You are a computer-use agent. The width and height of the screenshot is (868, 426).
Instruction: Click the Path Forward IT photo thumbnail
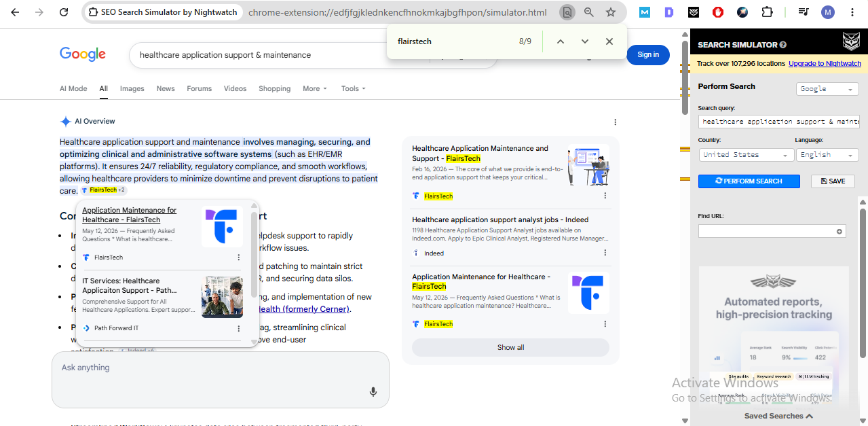[222, 297]
